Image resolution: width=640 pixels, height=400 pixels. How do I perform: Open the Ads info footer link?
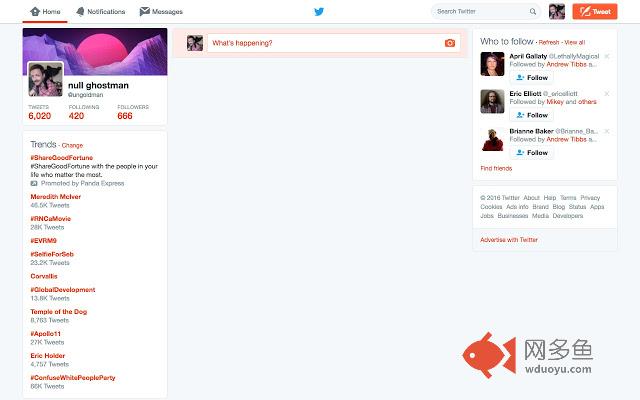517,207
